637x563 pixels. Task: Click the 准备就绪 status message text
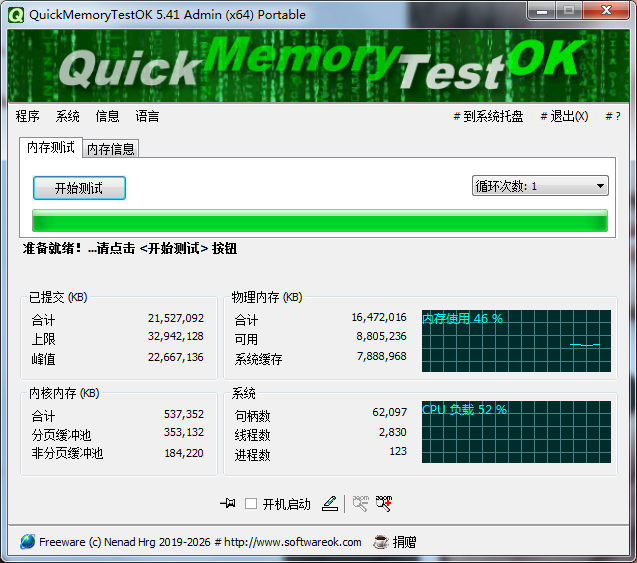click(130, 248)
